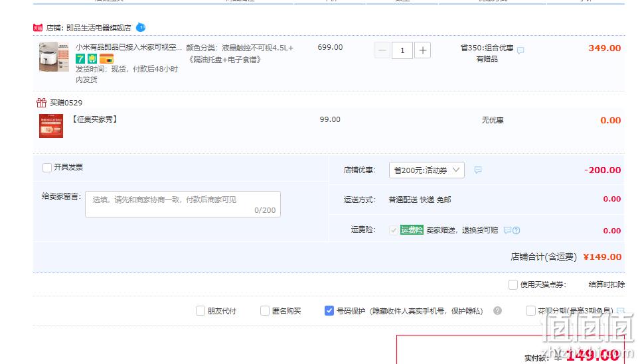Image resolution: width=640 pixels, height=364 pixels.
Task: Open the note icon beside store discount
Action: click(x=478, y=170)
